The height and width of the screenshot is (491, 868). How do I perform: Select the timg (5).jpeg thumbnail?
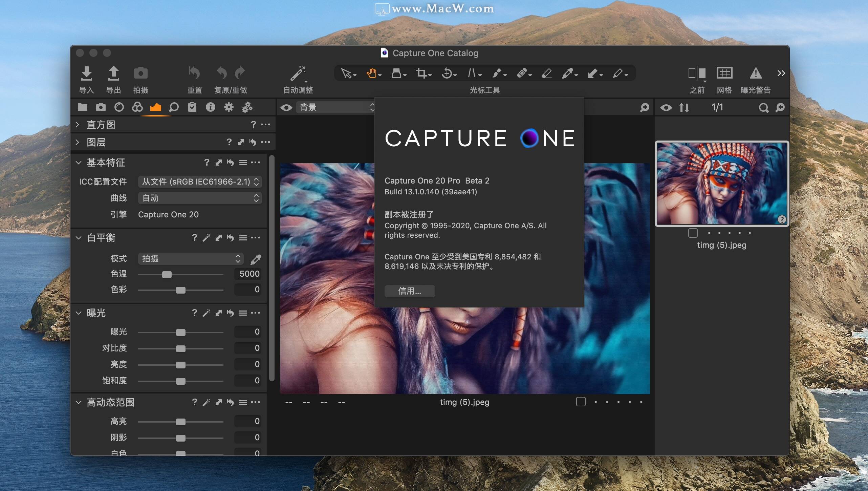722,184
